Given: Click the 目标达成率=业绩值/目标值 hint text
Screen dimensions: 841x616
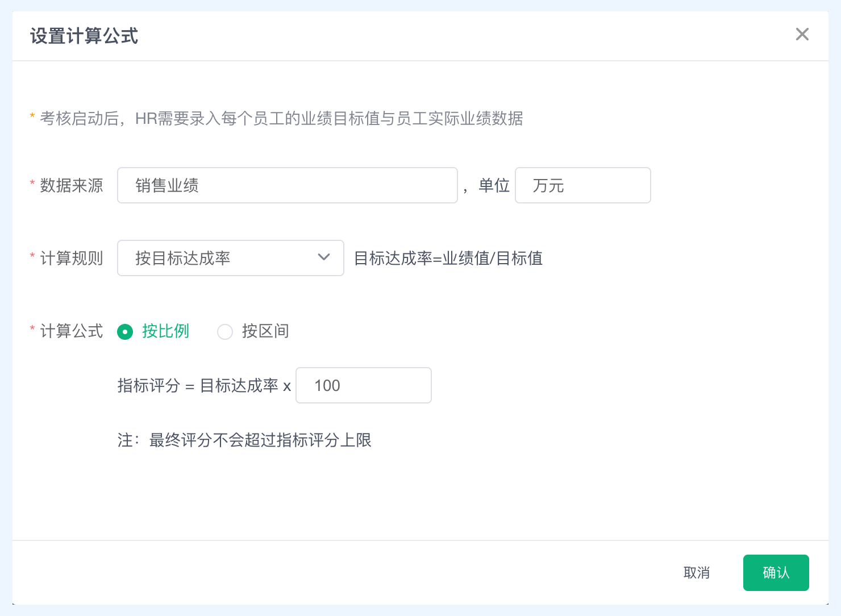Looking at the screenshot, I should click(448, 259).
